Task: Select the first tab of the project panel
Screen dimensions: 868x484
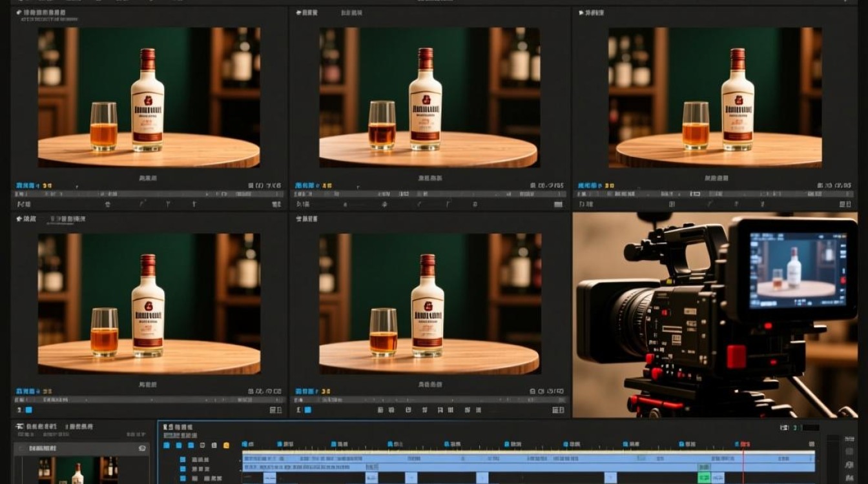Action: tap(41, 427)
